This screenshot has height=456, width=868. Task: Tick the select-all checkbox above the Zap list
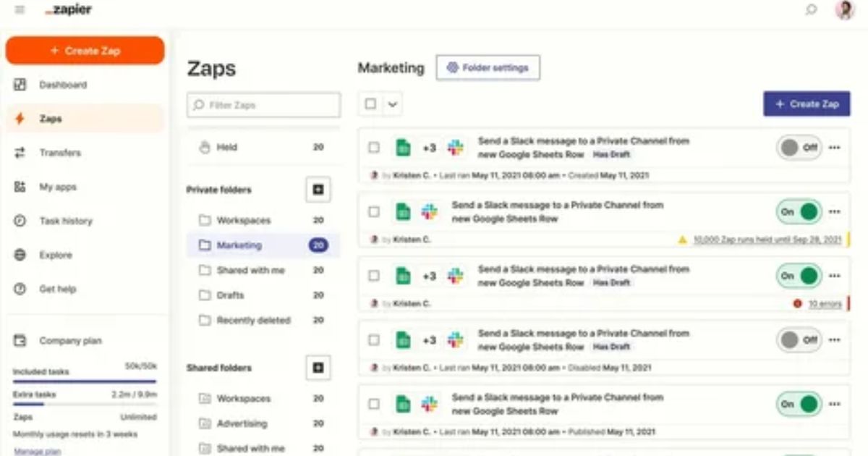[370, 104]
